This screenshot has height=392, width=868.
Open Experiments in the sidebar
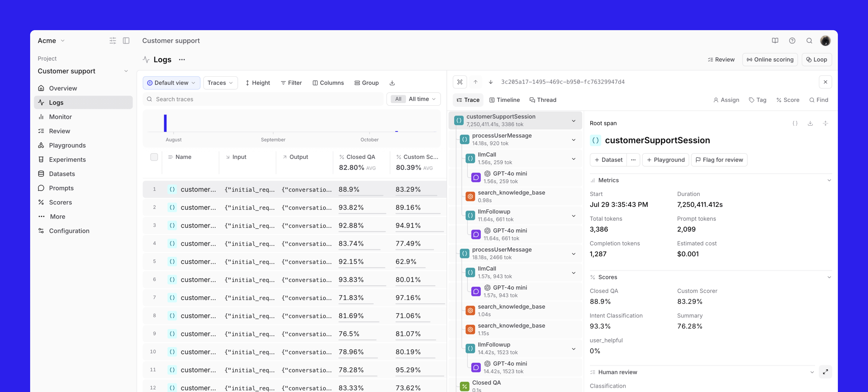[x=68, y=160]
